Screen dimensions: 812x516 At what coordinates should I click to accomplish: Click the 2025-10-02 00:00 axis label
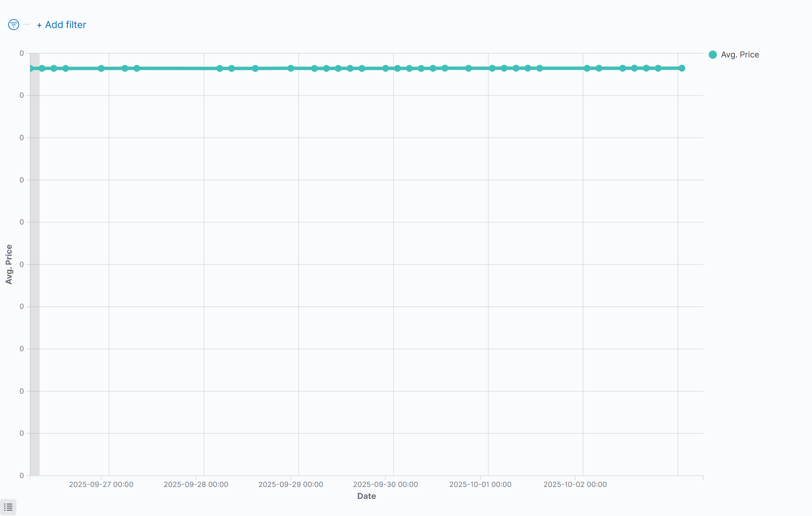tap(575, 484)
